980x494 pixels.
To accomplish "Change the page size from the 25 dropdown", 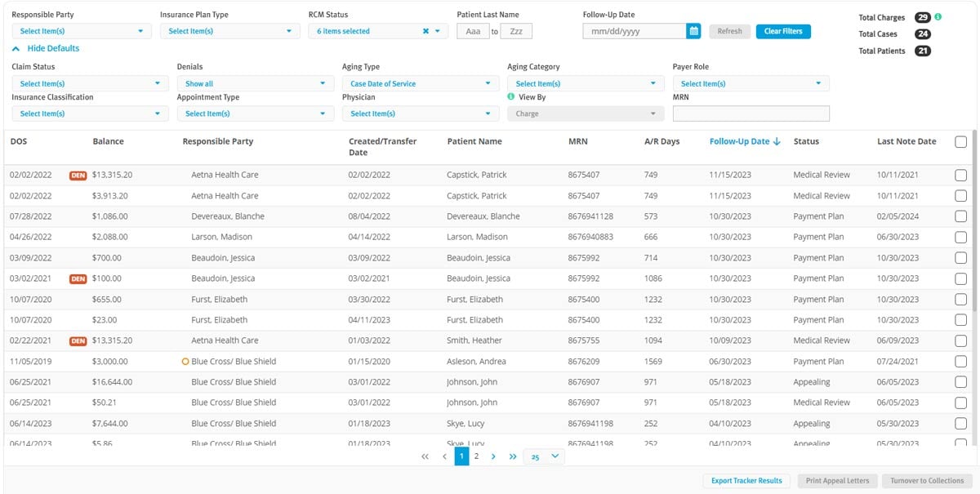I will pos(544,456).
